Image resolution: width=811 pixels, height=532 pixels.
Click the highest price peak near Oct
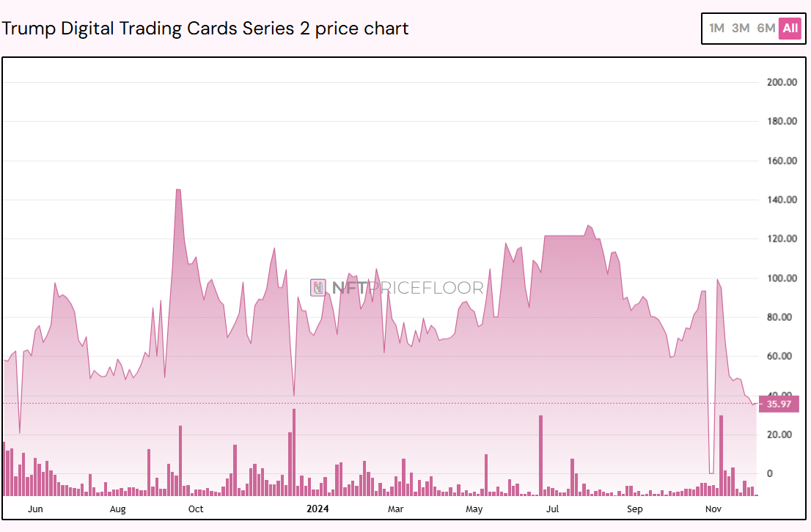click(x=177, y=189)
